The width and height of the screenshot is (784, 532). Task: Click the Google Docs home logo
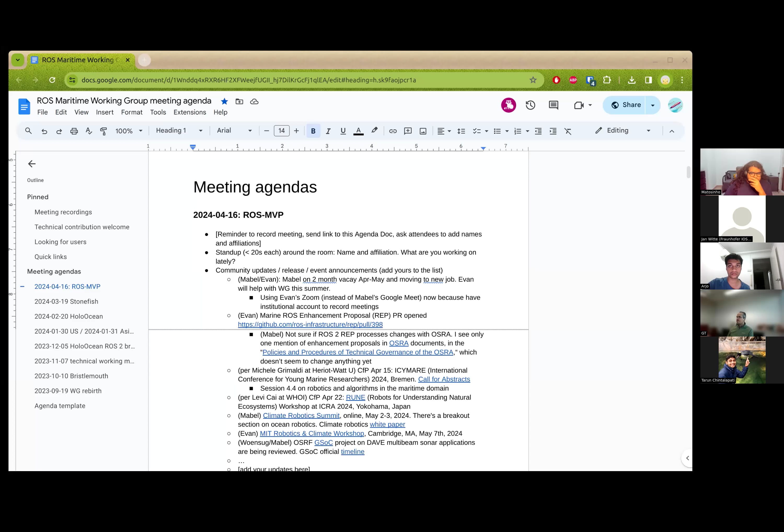(x=24, y=106)
